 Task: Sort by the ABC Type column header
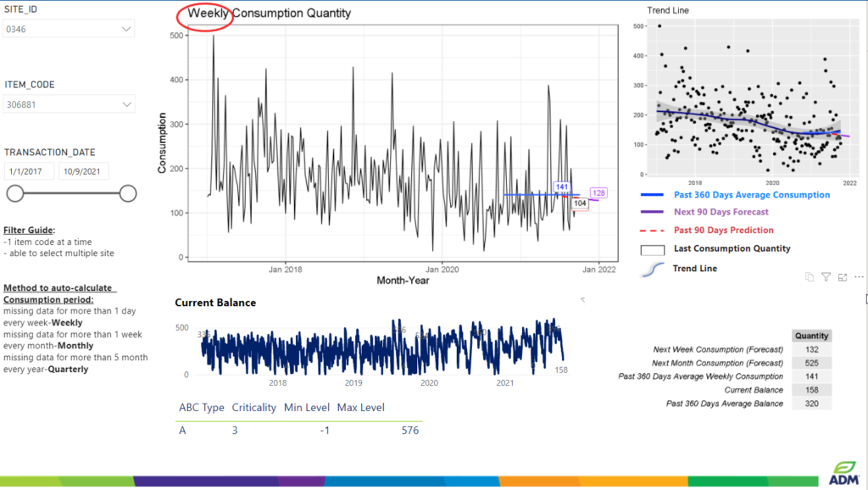pos(202,407)
